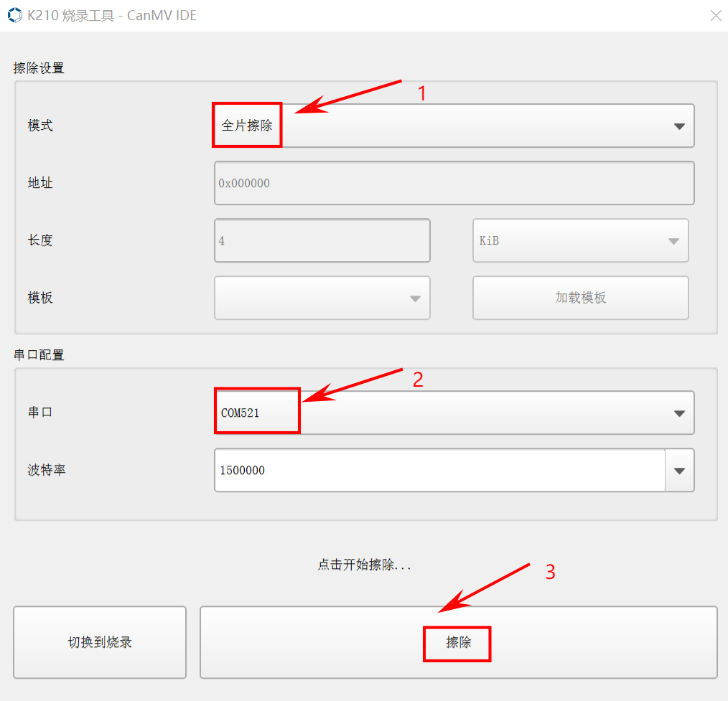Screen dimensions: 728x701
Task: Click the 擦除 button to start erasing
Action: pyautogui.click(x=459, y=642)
